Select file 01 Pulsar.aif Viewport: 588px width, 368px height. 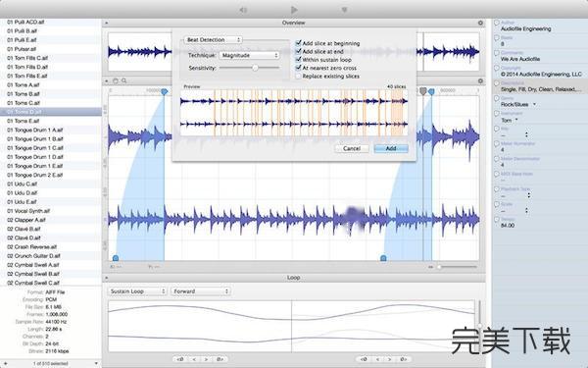(51, 49)
